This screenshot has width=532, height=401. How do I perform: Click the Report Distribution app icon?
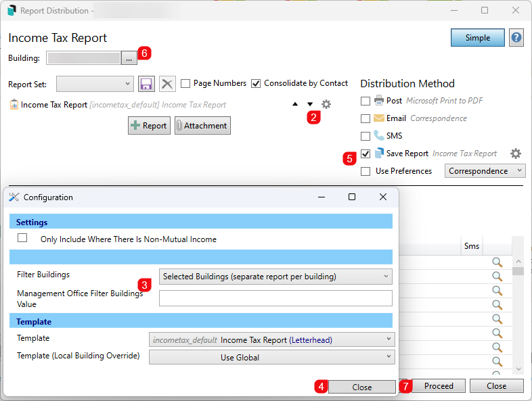[x=12, y=11]
